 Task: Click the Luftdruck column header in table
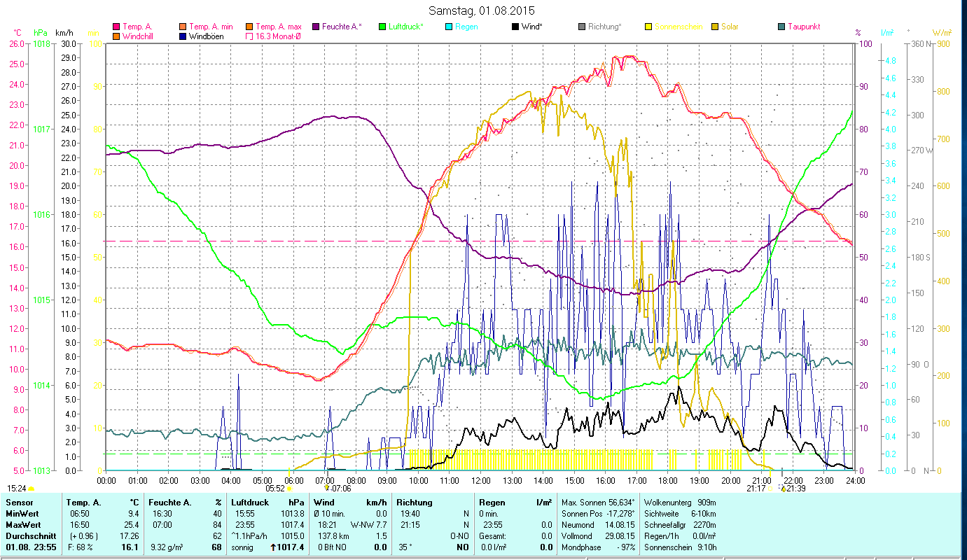(x=249, y=503)
